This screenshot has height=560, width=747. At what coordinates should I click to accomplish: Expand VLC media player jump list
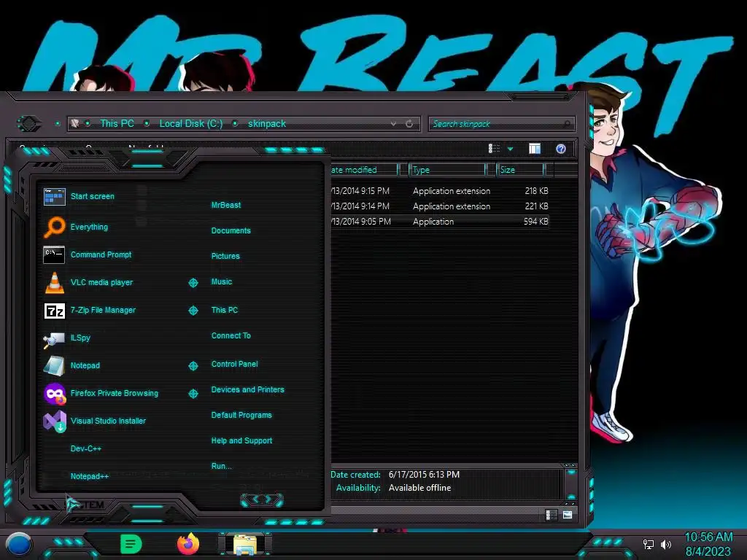click(193, 283)
